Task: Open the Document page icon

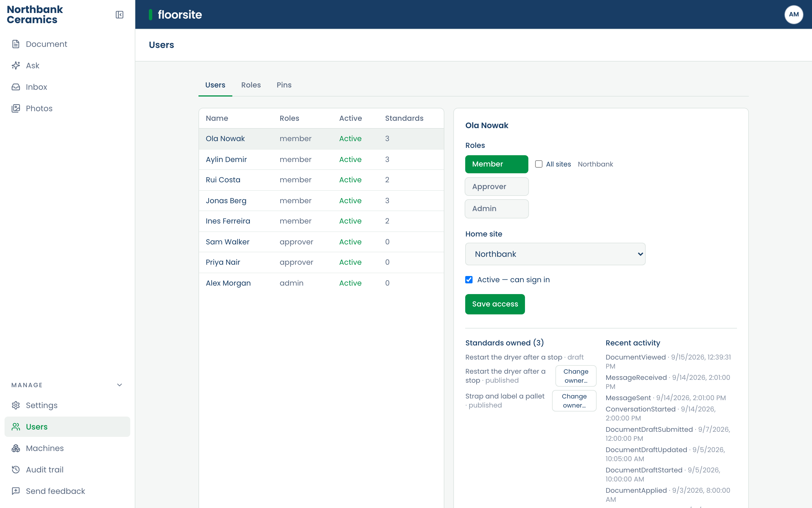Action: pyautogui.click(x=16, y=44)
